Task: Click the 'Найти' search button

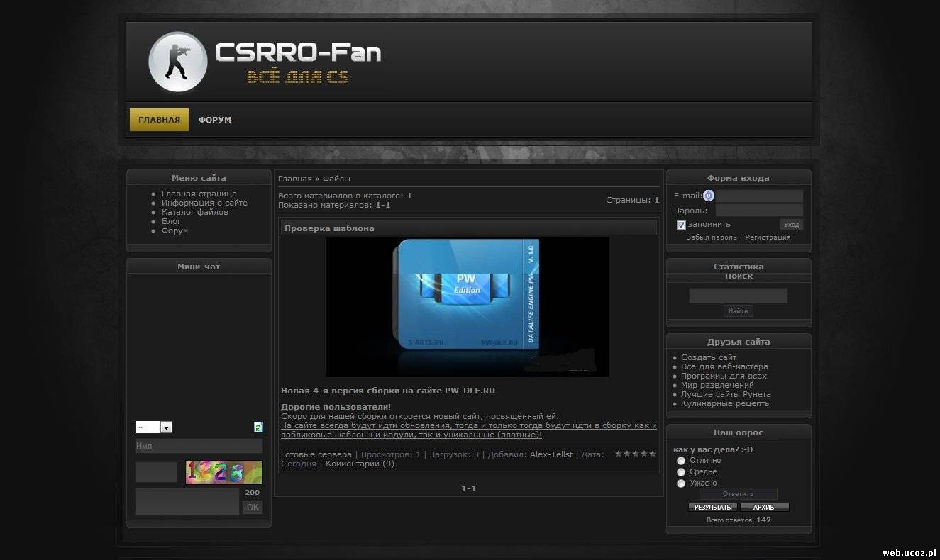Action: tap(738, 310)
